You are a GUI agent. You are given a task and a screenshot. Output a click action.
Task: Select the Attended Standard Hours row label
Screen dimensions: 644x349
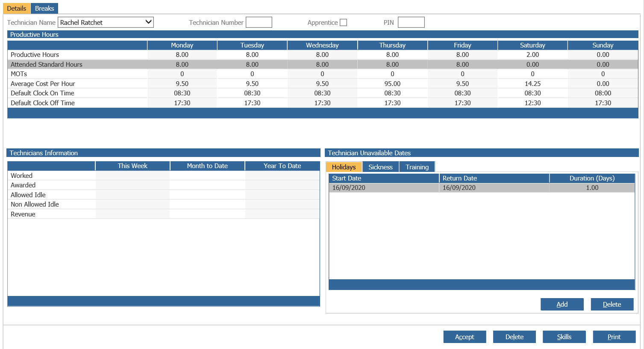(47, 65)
